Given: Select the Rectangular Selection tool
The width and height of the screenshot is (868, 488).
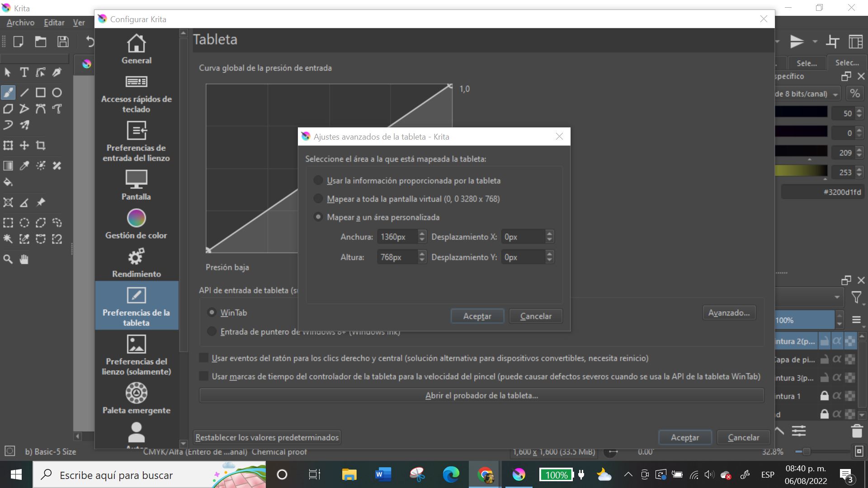Looking at the screenshot, I should point(8,222).
